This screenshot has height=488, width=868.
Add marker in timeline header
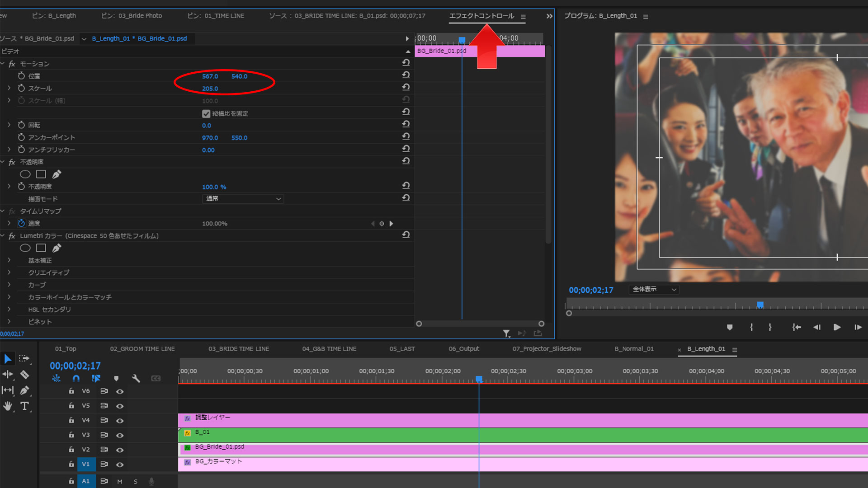(x=116, y=379)
